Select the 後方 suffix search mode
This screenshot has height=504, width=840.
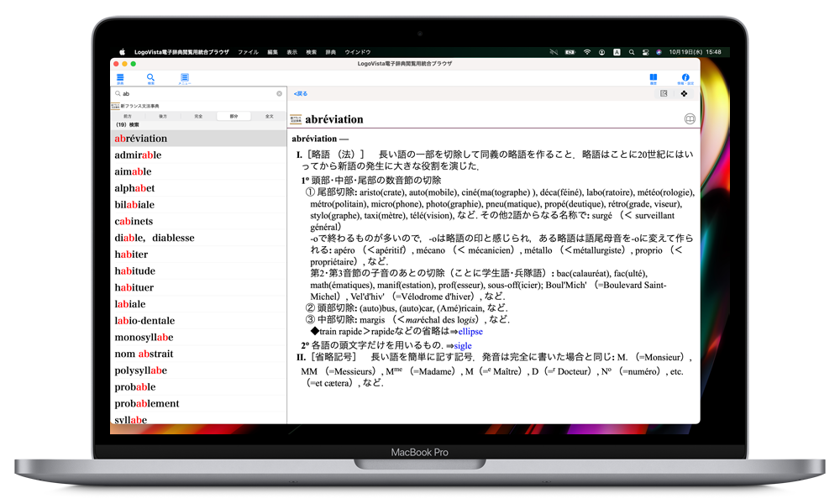click(163, 116)
